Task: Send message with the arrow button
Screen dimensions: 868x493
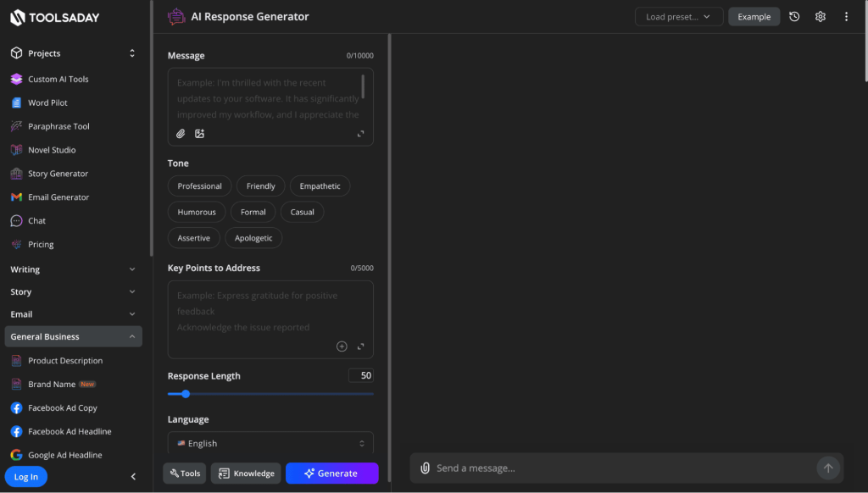Action: [828, 468]
